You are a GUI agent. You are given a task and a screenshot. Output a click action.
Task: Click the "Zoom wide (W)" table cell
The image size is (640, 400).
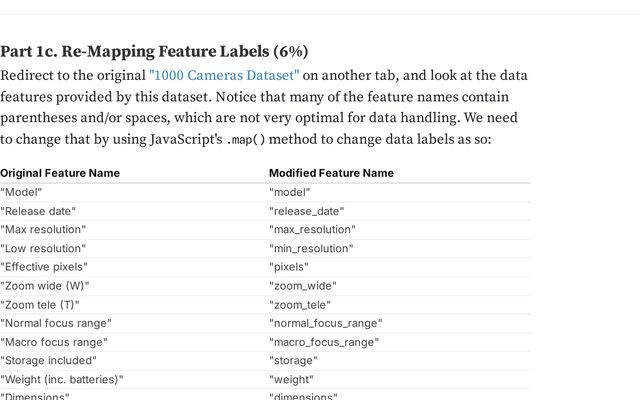click(45, 286)
